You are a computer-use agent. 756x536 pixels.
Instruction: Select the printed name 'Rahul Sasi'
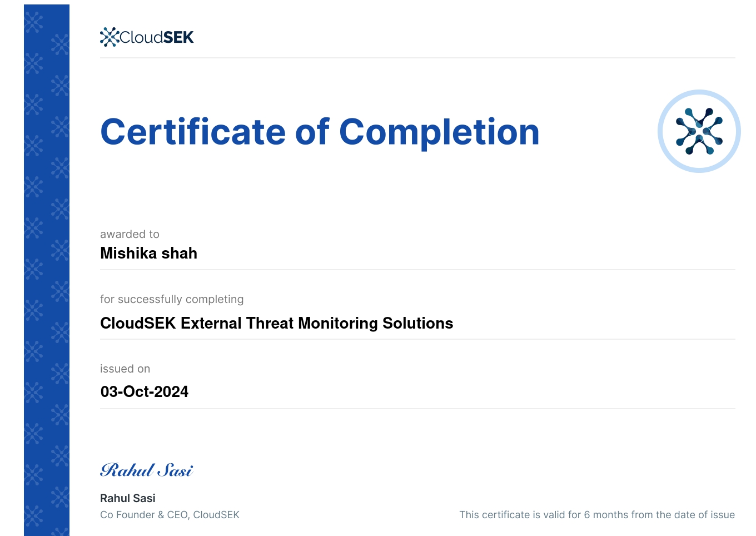click(x=128, y=498)
